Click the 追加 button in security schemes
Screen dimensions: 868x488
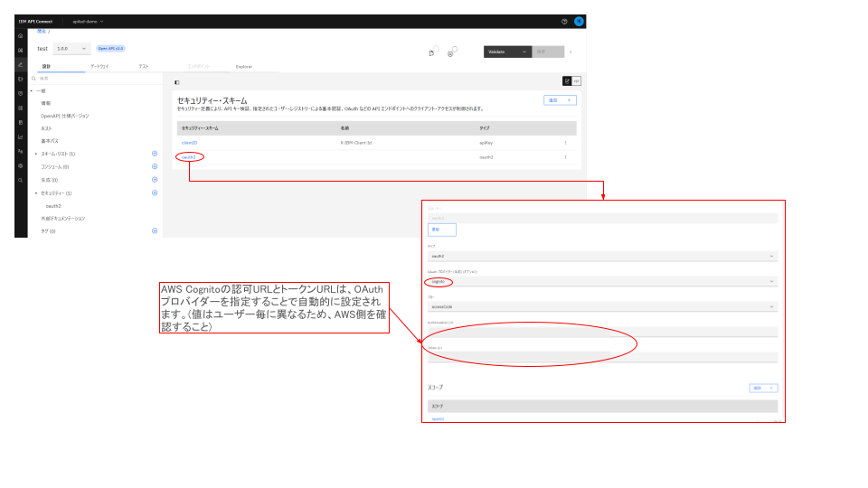(x=560, y=100)
